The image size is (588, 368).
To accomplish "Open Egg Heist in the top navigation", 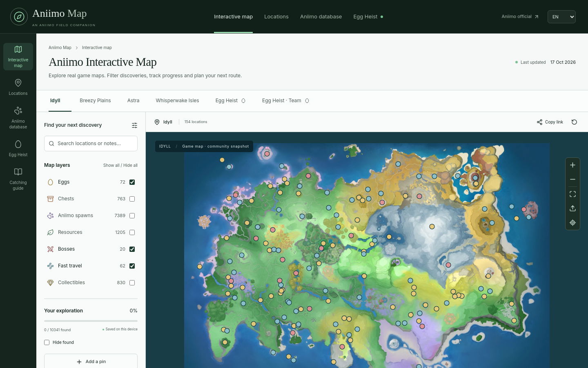I will (368, 17).
